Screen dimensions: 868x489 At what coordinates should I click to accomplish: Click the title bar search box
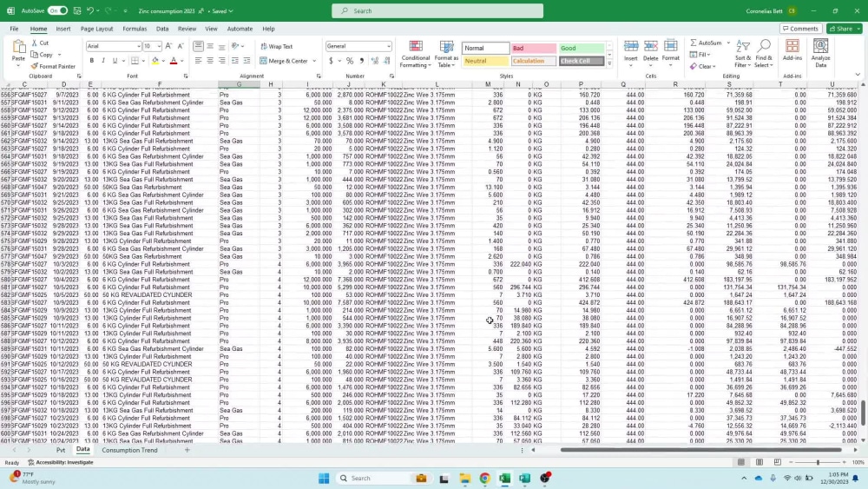[x=437, y=10]
